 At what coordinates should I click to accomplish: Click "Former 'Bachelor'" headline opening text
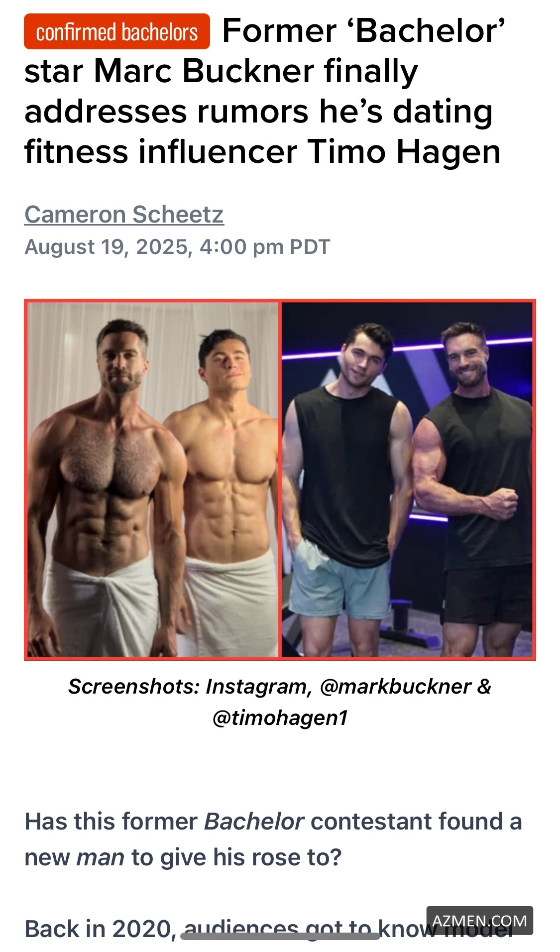point(363,31)
